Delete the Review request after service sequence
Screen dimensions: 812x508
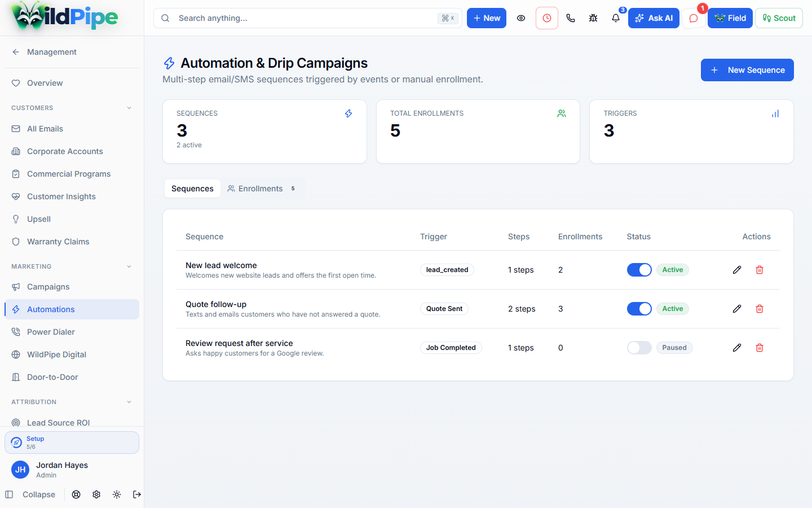tap(760, 348)
